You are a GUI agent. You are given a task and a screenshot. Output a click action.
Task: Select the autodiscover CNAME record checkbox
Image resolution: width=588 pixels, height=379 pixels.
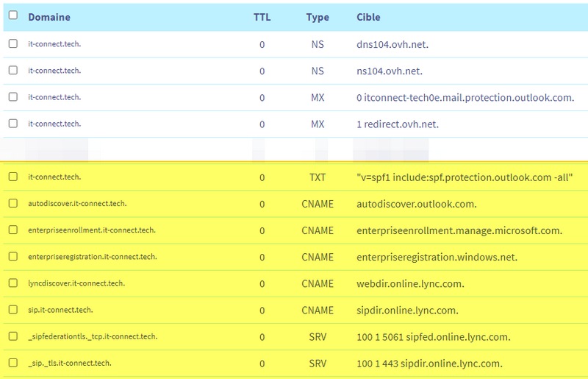tap(12, 204)
